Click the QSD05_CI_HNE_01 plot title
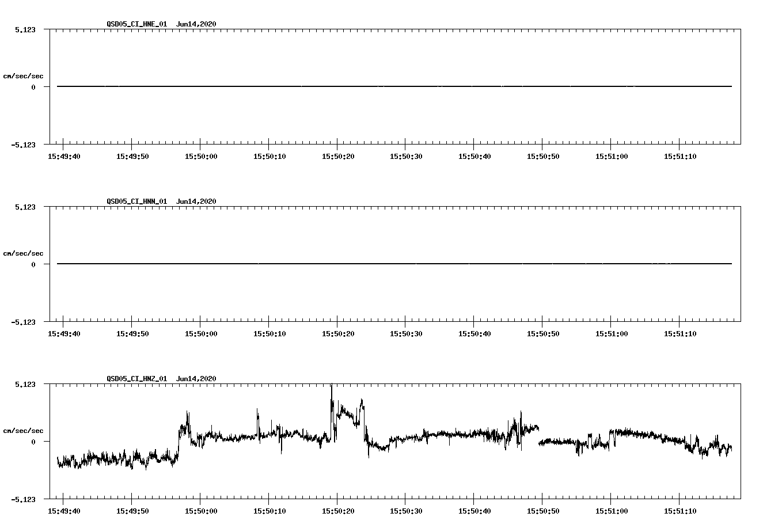 click(136, 24)
